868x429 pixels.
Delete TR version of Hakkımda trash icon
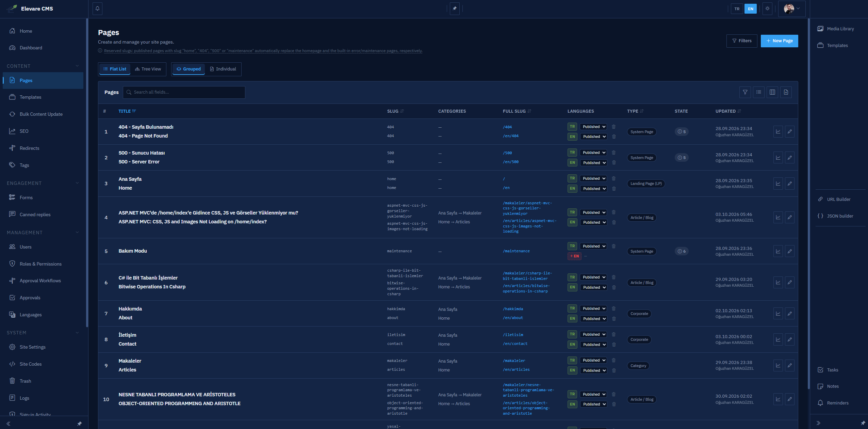[613, 308]
